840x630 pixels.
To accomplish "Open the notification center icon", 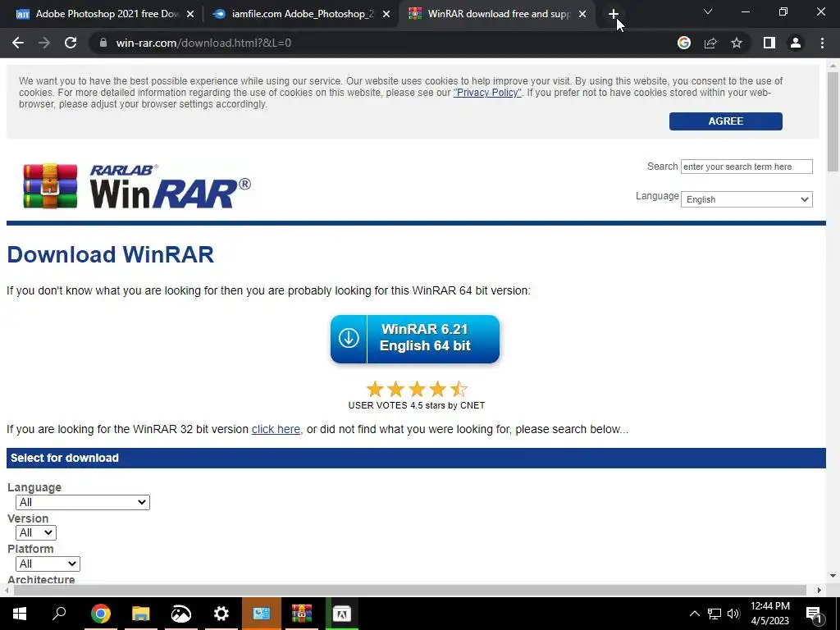I will pyautogui.click(x=815, y=614).
